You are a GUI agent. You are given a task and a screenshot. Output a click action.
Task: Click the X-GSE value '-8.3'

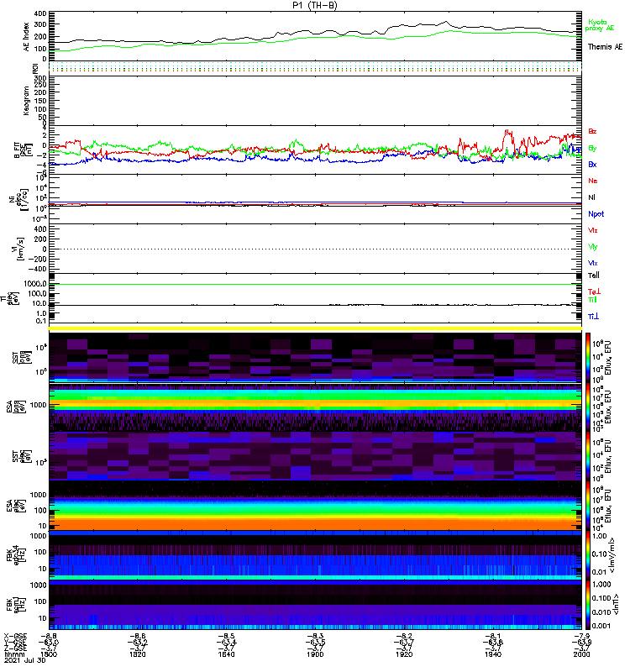(315, 637)
